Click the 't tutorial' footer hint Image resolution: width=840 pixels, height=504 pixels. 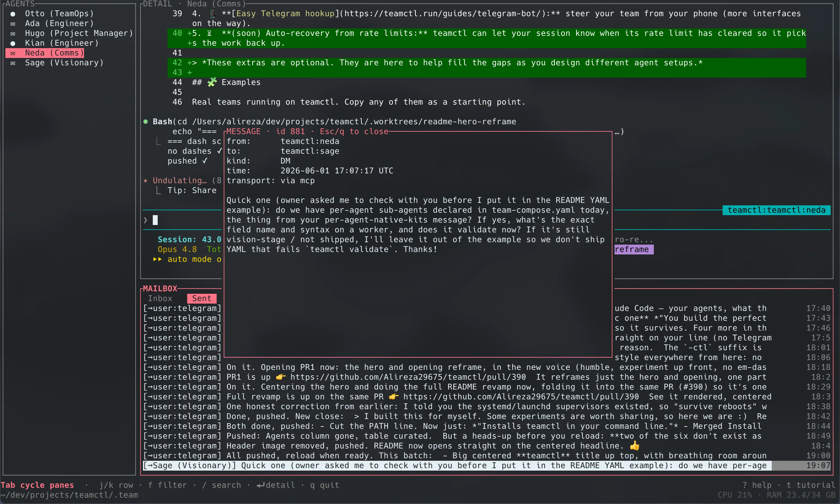click(x=811, y=485)
